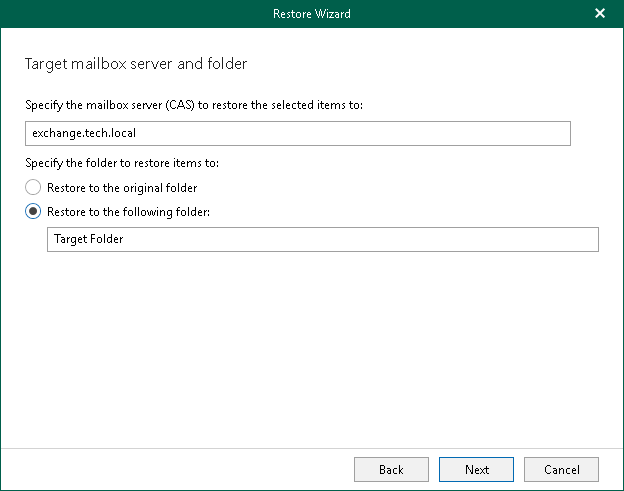
Task: Select the 'Restore to the original folder' radio button
Action: pos(34,188)
